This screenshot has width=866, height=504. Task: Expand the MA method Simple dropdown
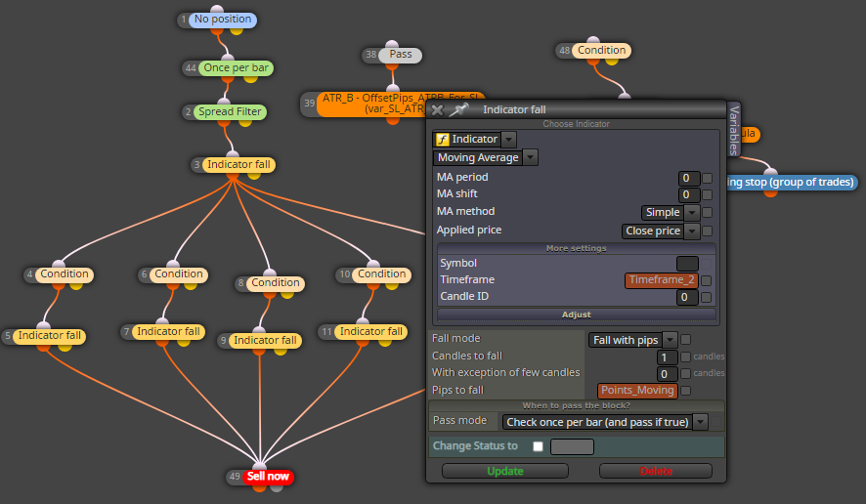point(691,213)
